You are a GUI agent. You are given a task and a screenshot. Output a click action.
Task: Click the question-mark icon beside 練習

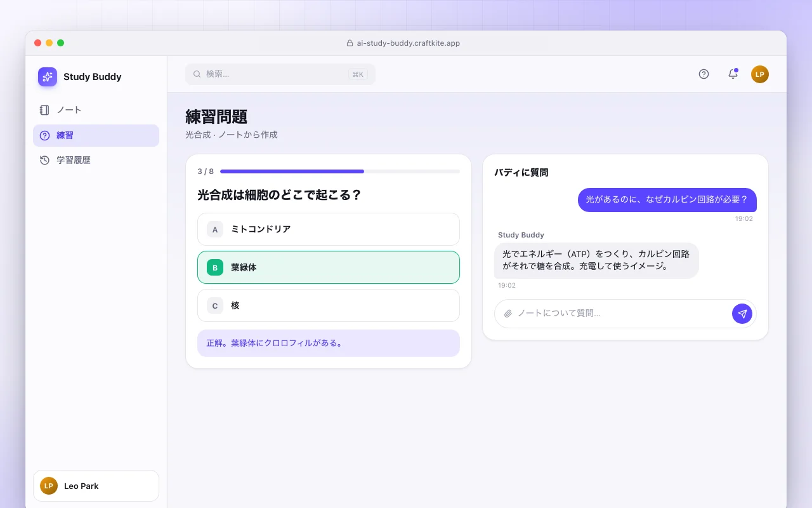44,135
